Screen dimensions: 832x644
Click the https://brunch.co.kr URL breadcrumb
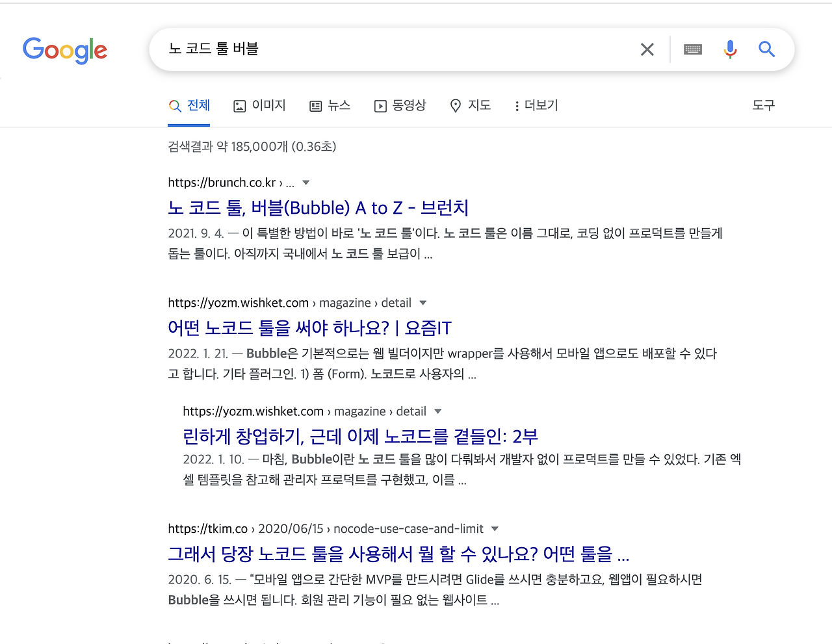tap(231, 183)
